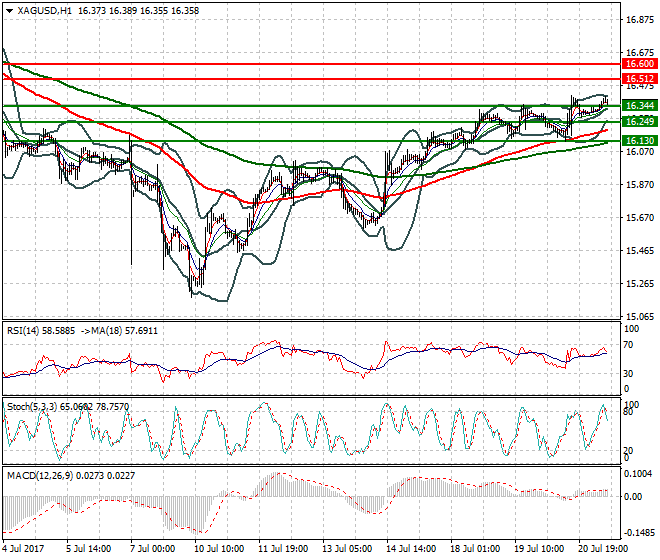Select the 16.600 red price level label
This screenshot has height=560, width=660.
click(x=639, y=64)
